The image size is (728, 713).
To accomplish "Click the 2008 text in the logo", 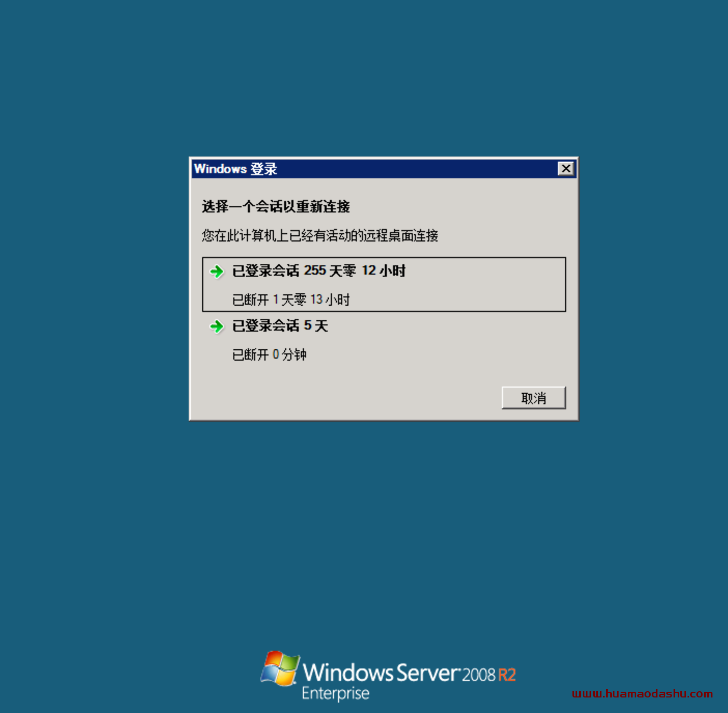I will (x=479, y=675).
